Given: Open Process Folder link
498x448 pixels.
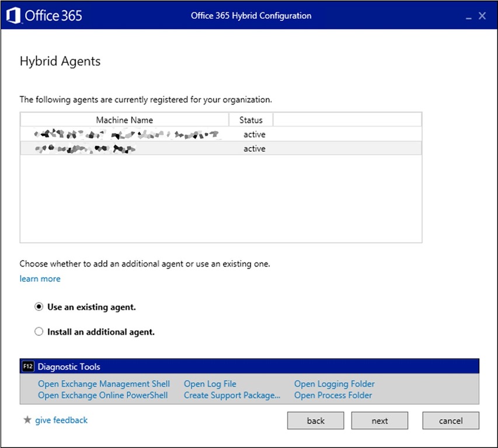Looking at the screenshot, I should click(x=333, y=395).
